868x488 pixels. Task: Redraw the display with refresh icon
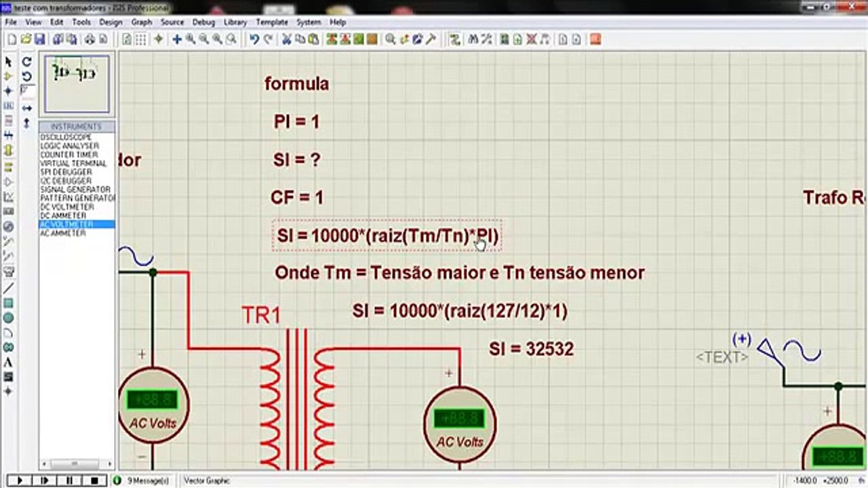[126, 39]
